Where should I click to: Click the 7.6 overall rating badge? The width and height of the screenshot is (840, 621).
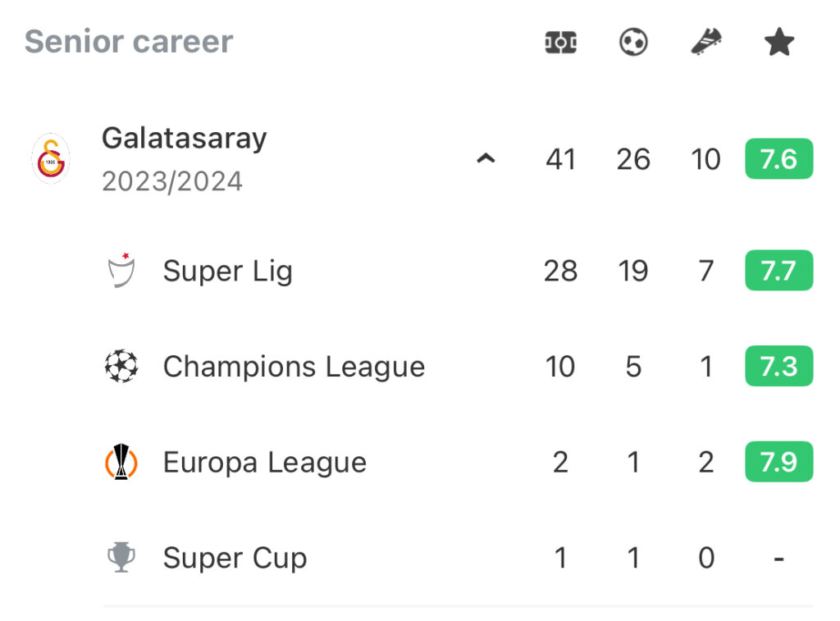tap(779, 159)
